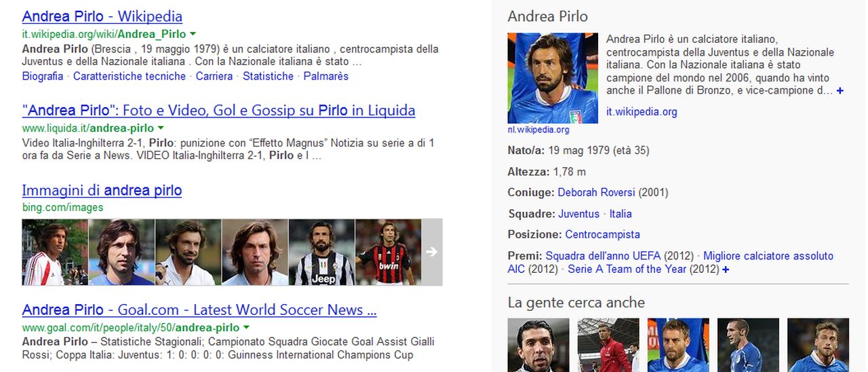
Task: Select first related person under La gente cerca anche
Action: click(x=538, y=345)
